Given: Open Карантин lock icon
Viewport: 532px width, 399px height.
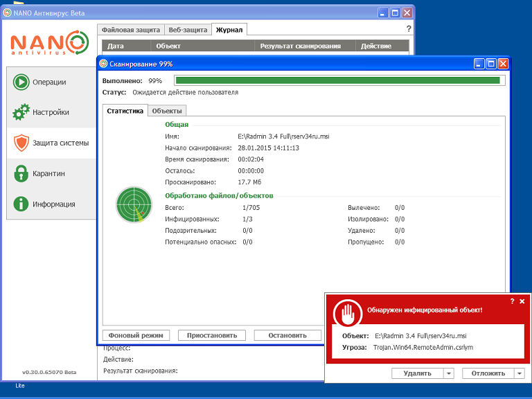Looking at the screenshot, I should [x=21, y=173].
